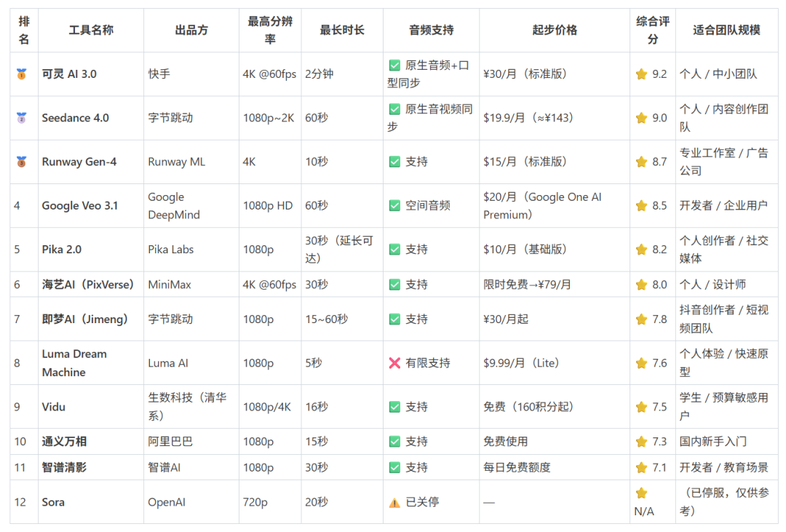
Task: Click the green checkmark in 智谱清影 row
Action: coord(394,468)
